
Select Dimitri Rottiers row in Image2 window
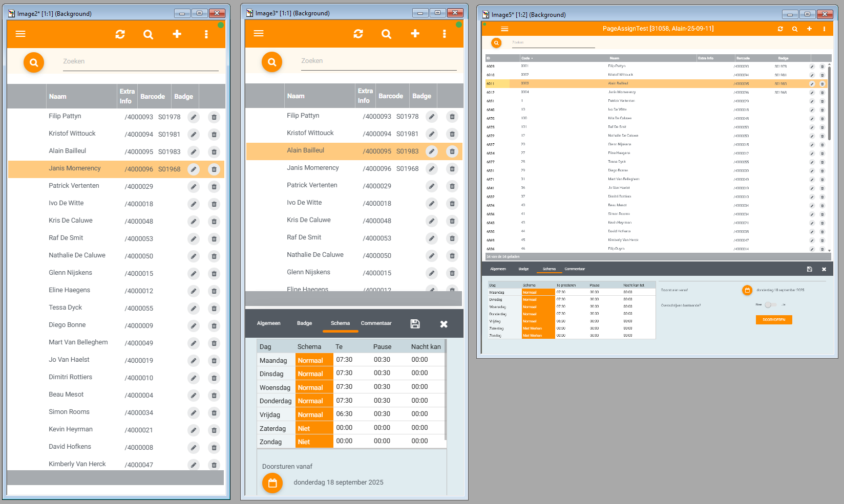(x=116, y=378)
